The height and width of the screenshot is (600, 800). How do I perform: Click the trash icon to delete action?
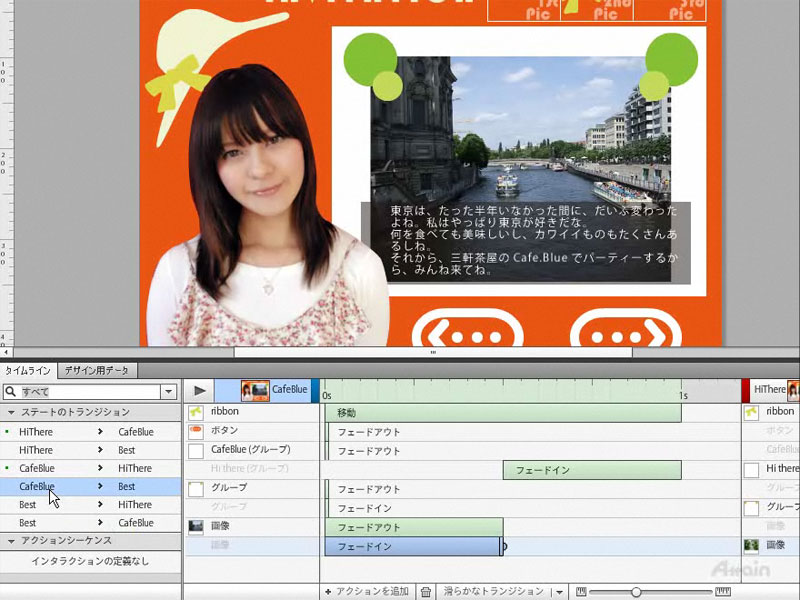[426, 592]
